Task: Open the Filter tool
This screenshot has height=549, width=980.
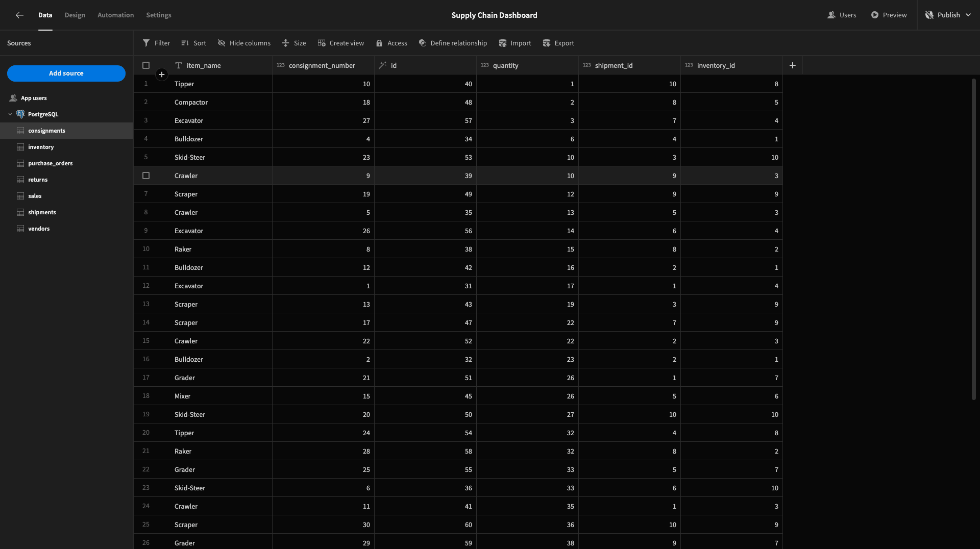Action: click(156, 43)
